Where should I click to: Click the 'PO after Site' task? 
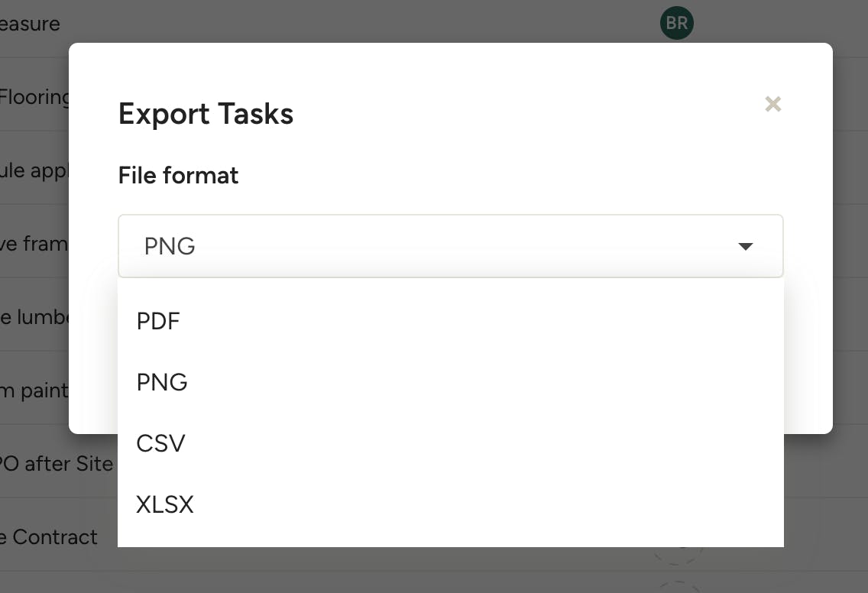tap(57, 463)
